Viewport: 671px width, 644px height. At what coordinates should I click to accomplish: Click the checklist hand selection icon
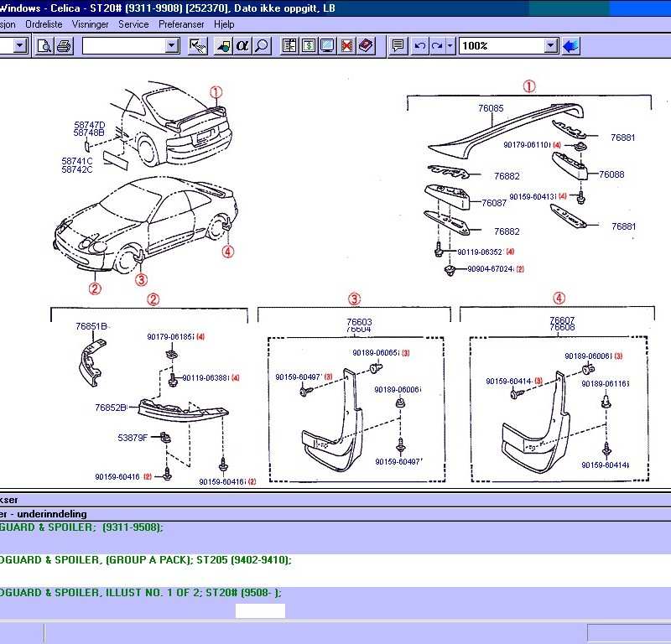coord(198,46)
